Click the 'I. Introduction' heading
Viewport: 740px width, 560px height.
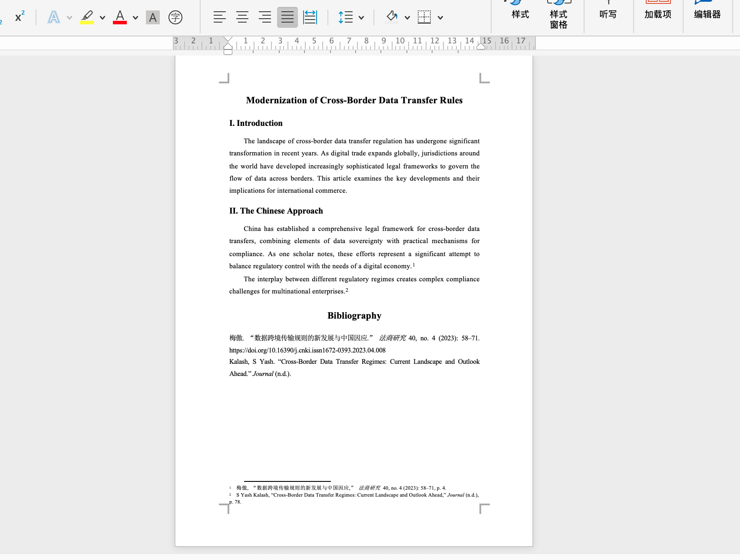point(256,123)
